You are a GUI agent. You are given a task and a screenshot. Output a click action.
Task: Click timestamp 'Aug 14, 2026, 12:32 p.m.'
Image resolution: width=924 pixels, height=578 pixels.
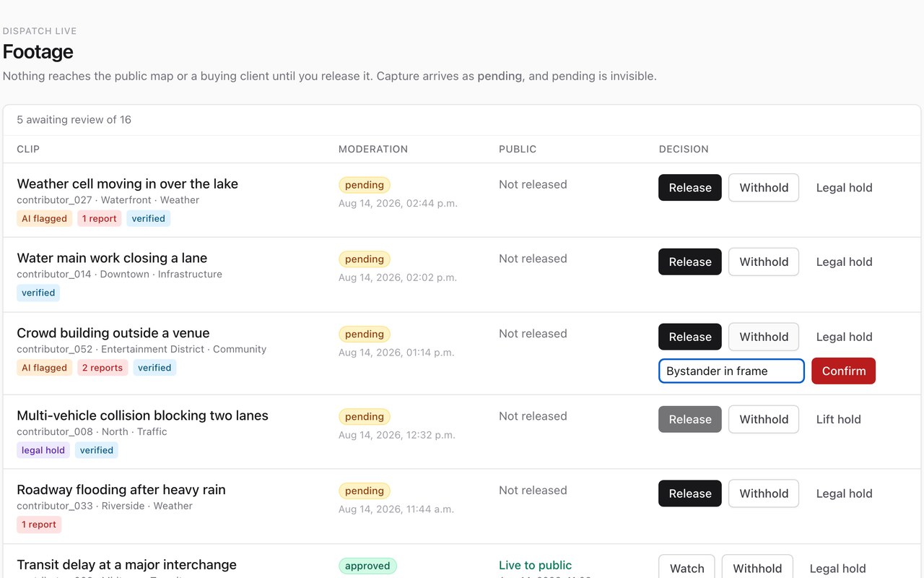397,435
